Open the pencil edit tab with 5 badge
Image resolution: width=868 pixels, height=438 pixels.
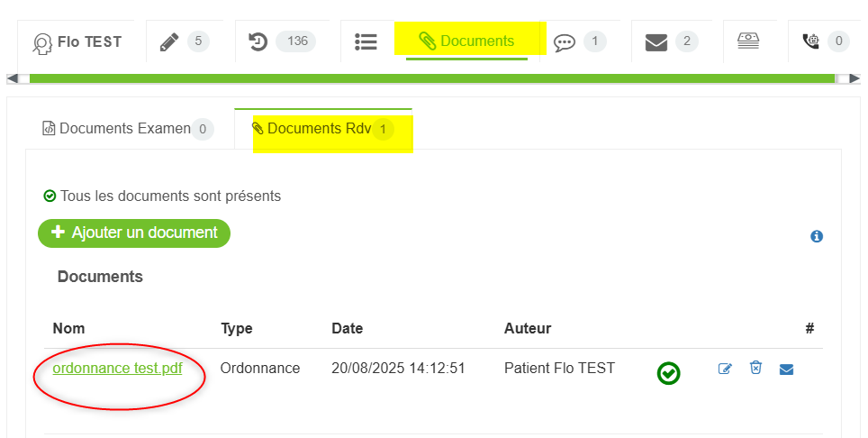pyautogui.click(x=184, y=41)
